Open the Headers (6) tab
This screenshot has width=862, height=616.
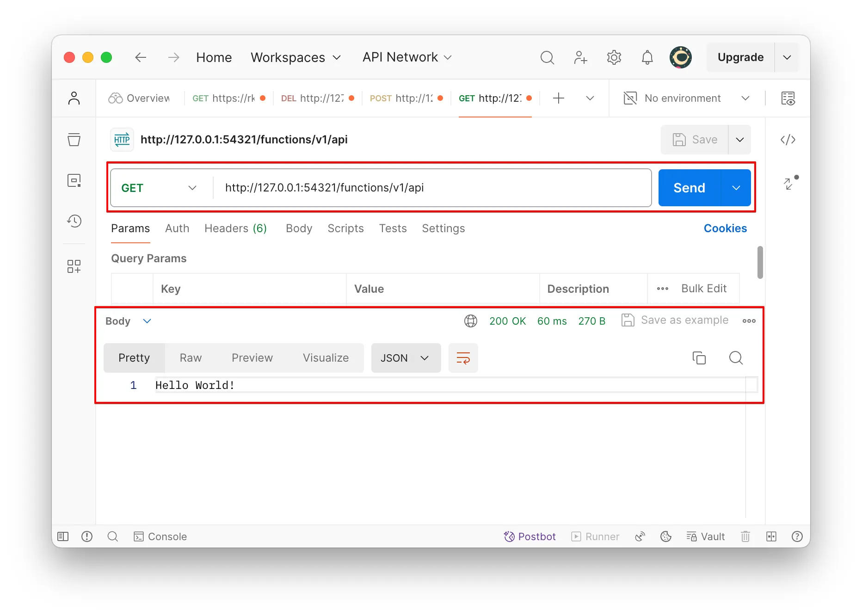235,228
